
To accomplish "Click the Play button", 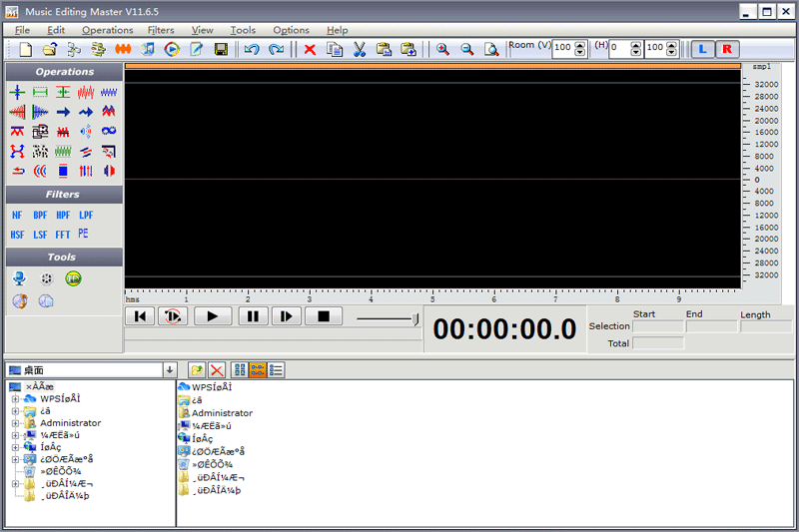I will tap(213, 316).
